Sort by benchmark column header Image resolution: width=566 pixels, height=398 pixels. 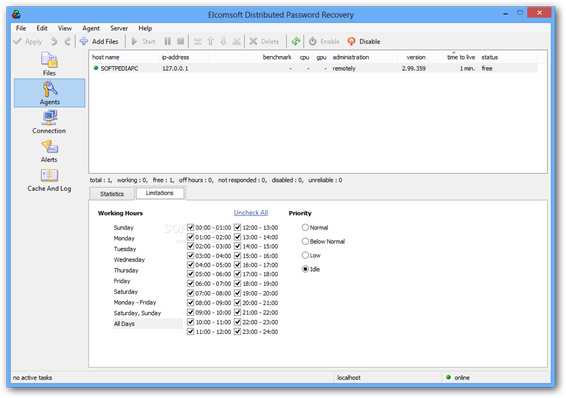pyautogui.click(x=252, y=57)
